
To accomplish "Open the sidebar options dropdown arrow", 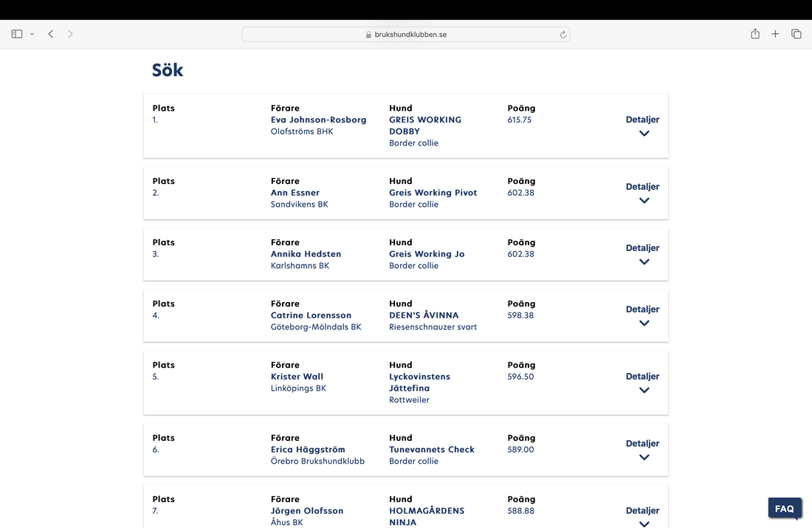I will tap(32, 34).
